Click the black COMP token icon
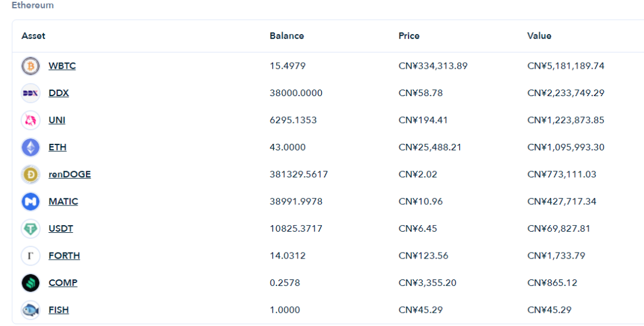The image size is (644, 326). click(30, 283)
